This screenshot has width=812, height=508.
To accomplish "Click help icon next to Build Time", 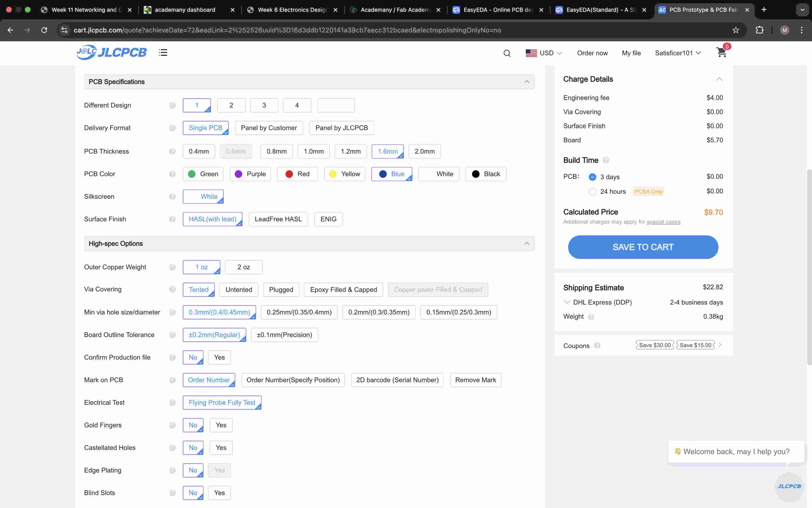I will pos(606,160).
